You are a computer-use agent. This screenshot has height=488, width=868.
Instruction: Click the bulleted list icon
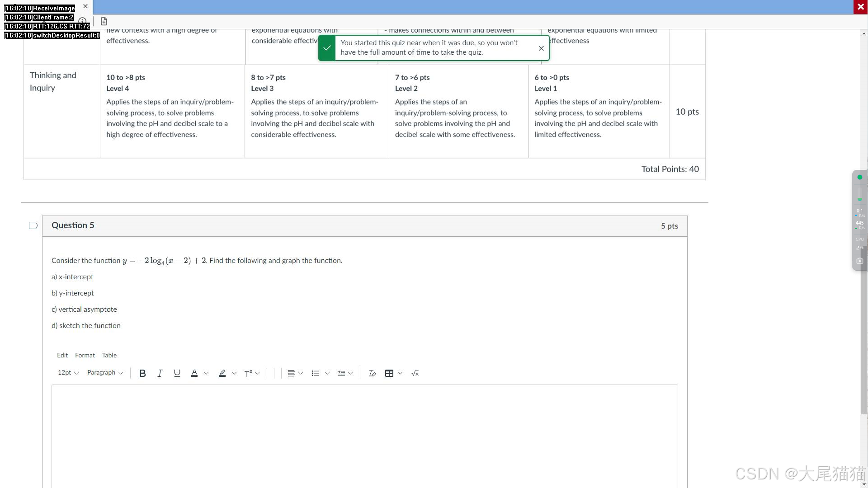pos(316,373)
